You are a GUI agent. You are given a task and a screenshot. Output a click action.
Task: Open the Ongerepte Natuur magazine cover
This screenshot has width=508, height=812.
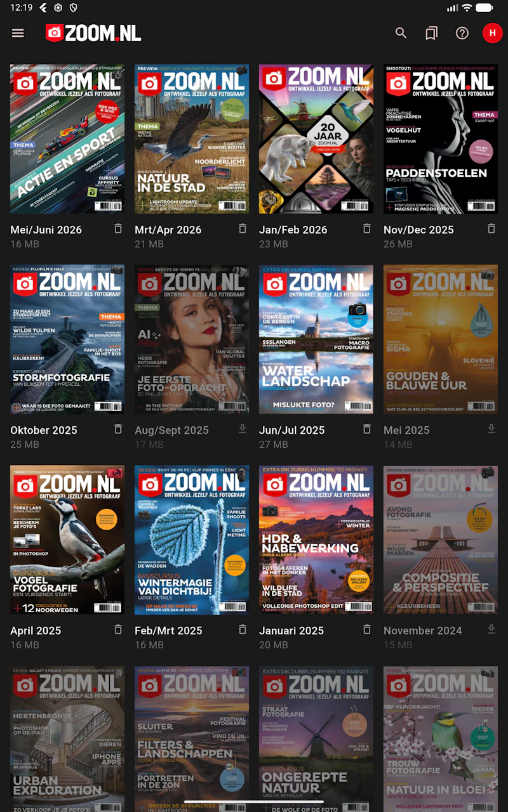(316, 739)
